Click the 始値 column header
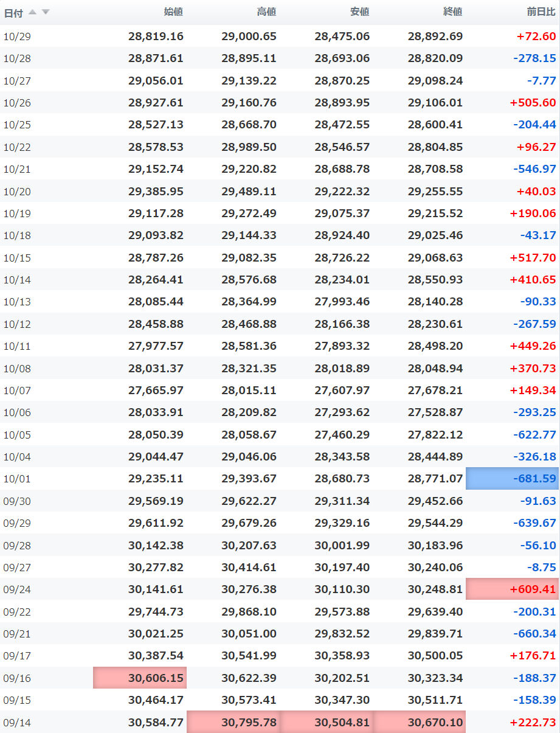The height and width of the screenshot is (733, 560). 174,12
